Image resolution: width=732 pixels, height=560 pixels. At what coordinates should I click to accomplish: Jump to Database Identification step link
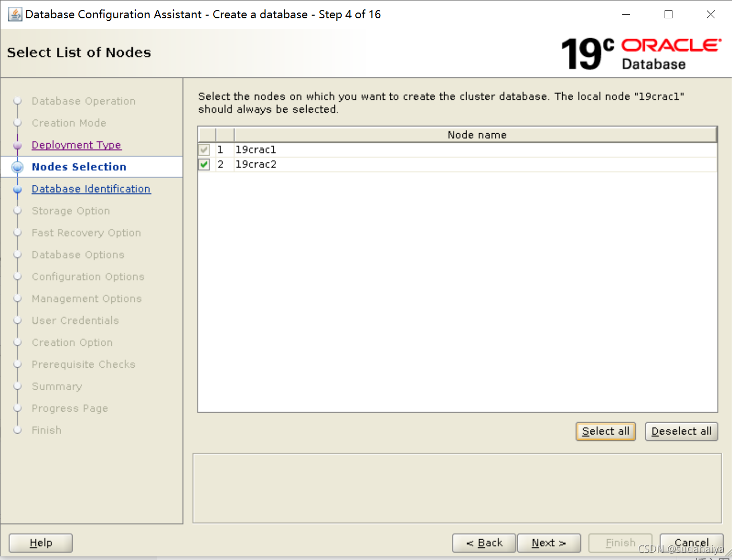point(91,189)
